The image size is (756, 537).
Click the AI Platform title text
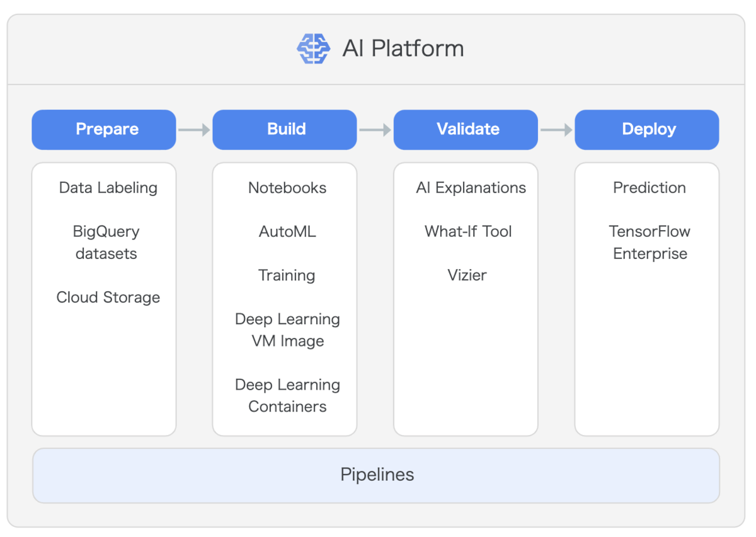point(403,49)
